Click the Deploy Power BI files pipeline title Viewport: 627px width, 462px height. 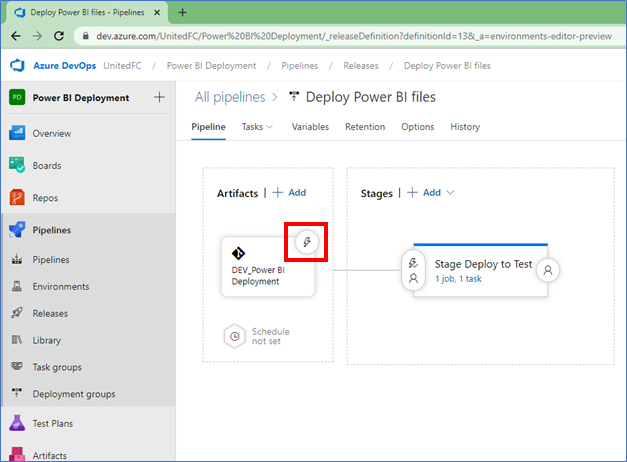[x=371, y=97]
